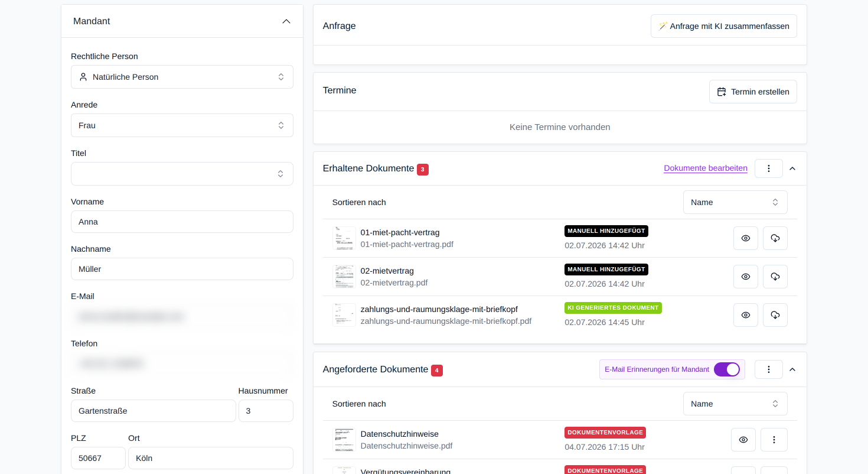
Task: Toggle E-Mail Erinnerungen für Mandant switch
Action: [727, 369]
